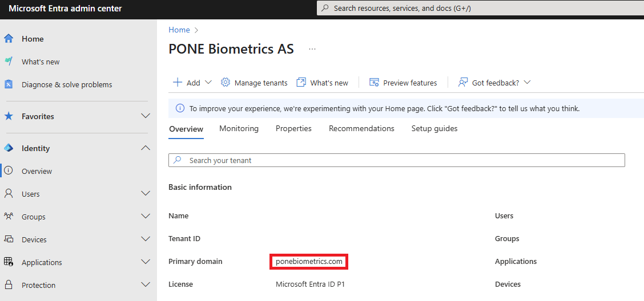Switch to the Overview tab

pos(186,129)
